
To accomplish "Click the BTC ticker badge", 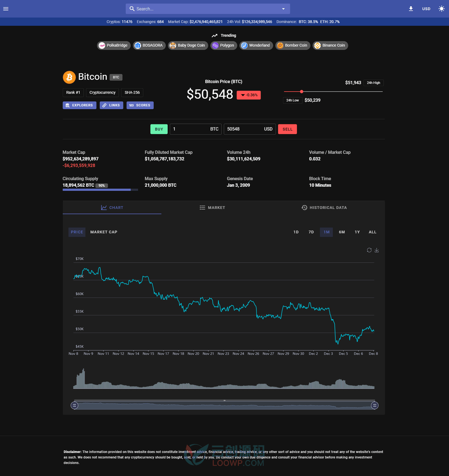I will click(x=116, y=77).
